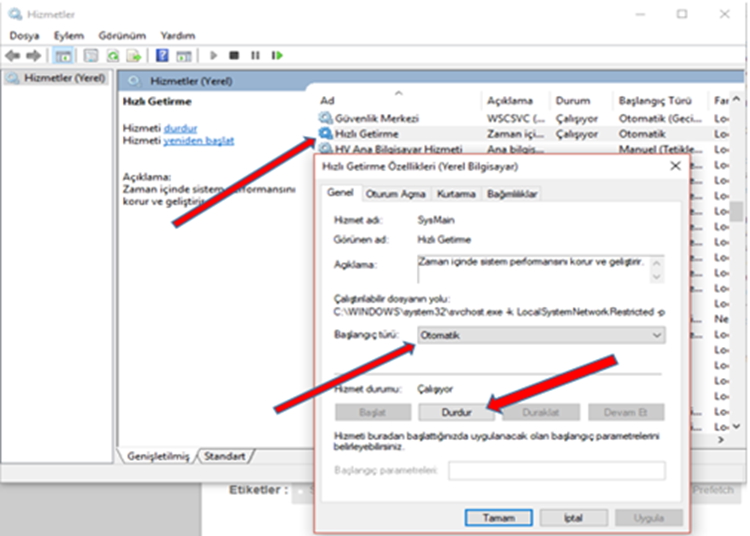
Task: Switch to the Genişletilmiş view tab
Action: pos(158,456)
